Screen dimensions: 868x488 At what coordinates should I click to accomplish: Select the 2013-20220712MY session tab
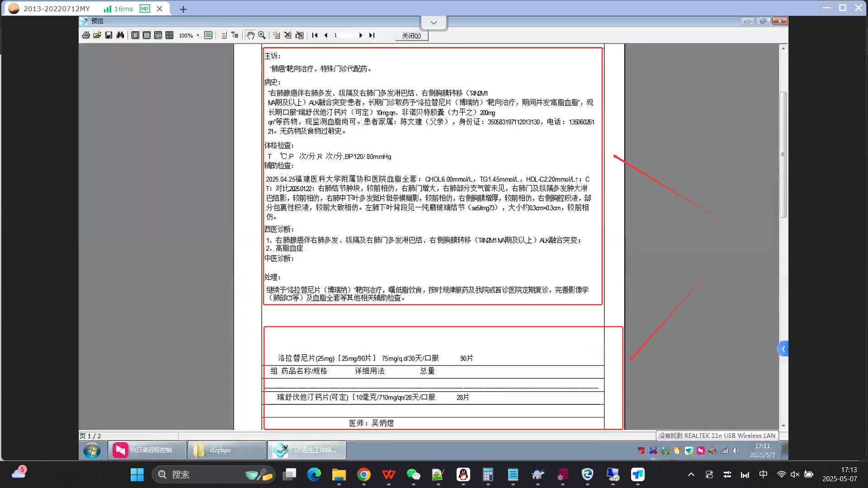click(57, 9)
